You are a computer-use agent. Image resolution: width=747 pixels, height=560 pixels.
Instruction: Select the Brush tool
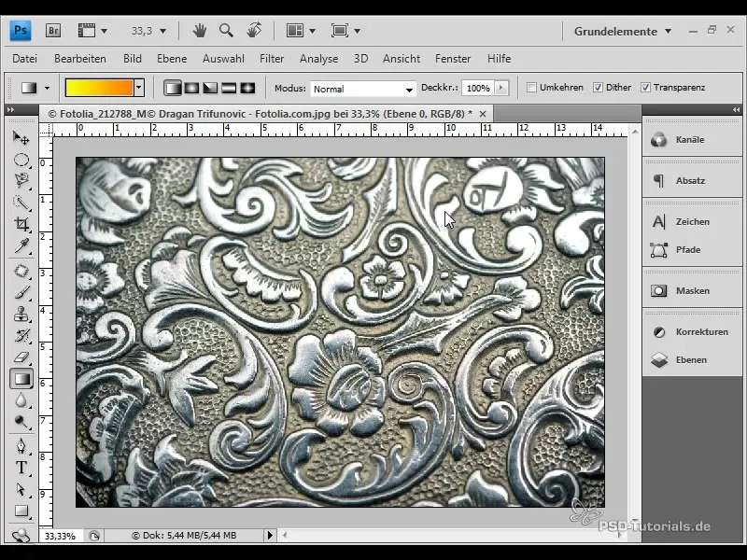click(x=21, y=292)
